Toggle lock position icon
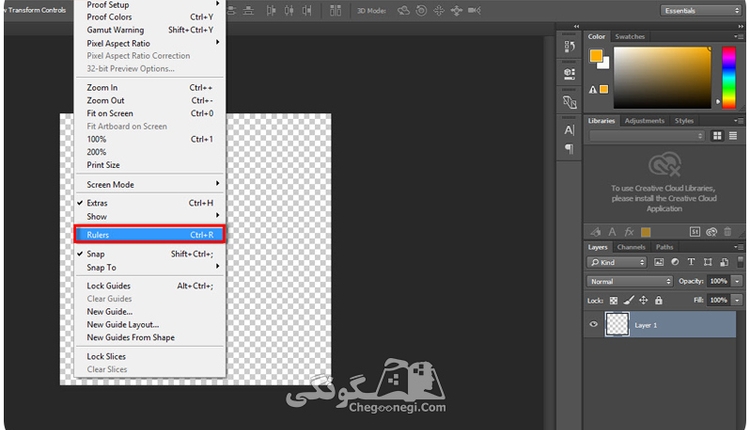 [644, 300]
